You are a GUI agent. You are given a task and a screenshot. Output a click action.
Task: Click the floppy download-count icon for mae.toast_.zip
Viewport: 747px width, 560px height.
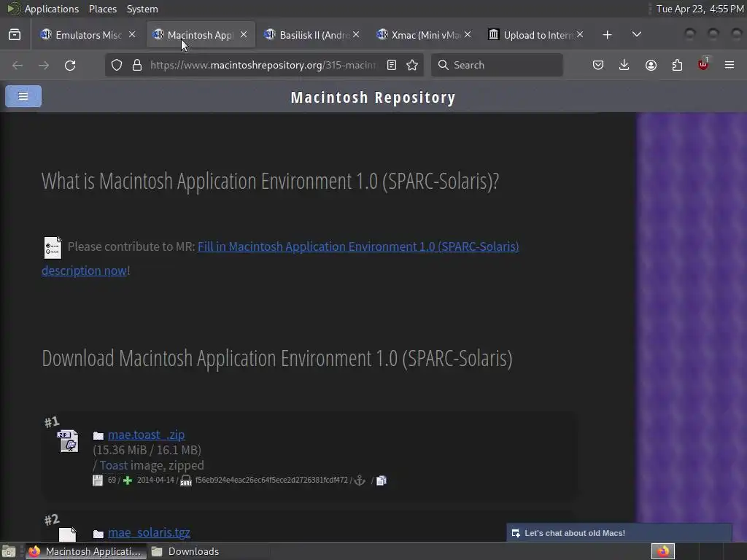point(98,481)
